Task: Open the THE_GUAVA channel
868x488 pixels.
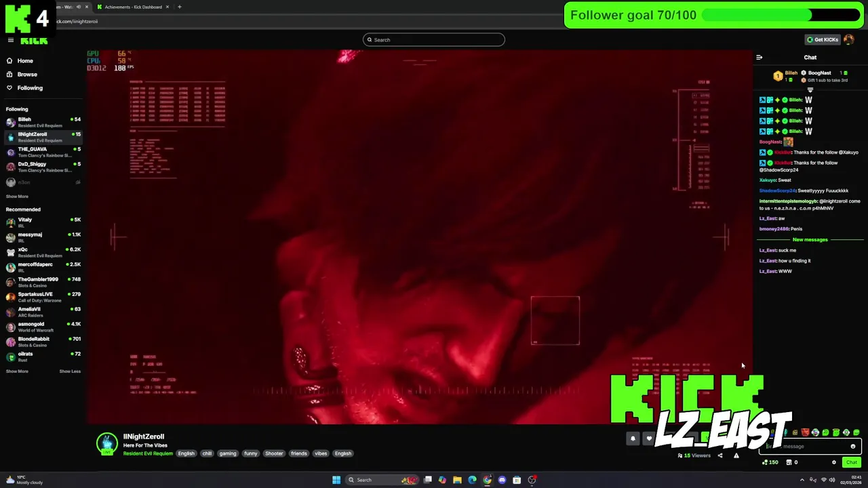Action: coord(42,152)
